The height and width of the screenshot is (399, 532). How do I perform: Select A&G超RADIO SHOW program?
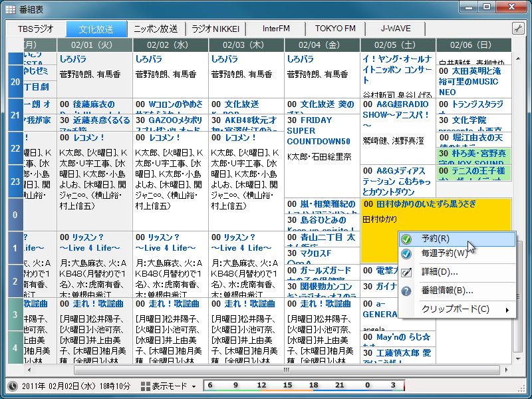(x=398, y=131)
